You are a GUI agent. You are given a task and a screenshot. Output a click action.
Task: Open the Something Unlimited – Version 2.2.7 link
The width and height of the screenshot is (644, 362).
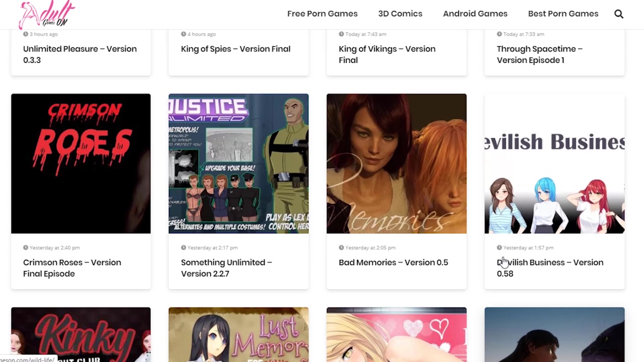click(x=226, y=268)
